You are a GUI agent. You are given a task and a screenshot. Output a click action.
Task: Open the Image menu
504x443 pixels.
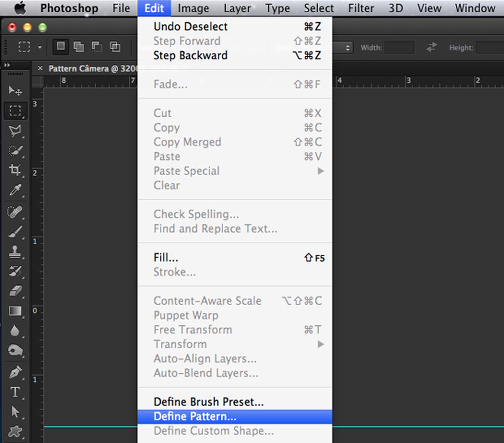(194, 8)
